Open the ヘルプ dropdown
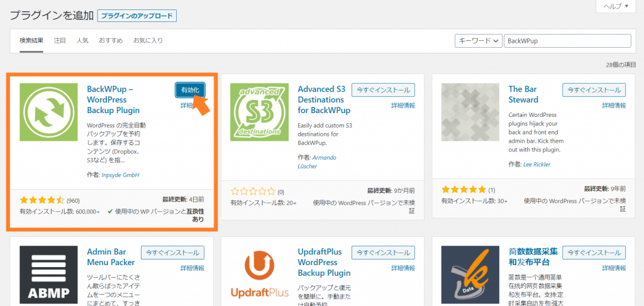Screen dimensions: 644x306 coord(615,6)
